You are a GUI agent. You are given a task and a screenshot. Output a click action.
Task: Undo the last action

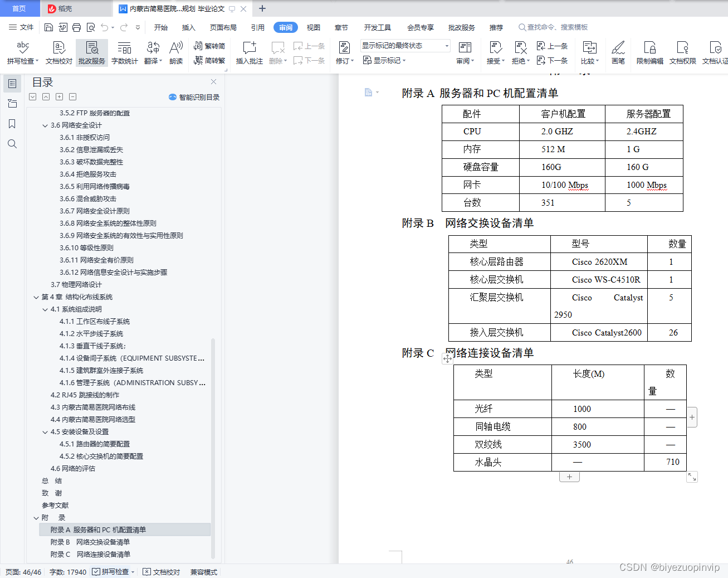coord(104,27)
